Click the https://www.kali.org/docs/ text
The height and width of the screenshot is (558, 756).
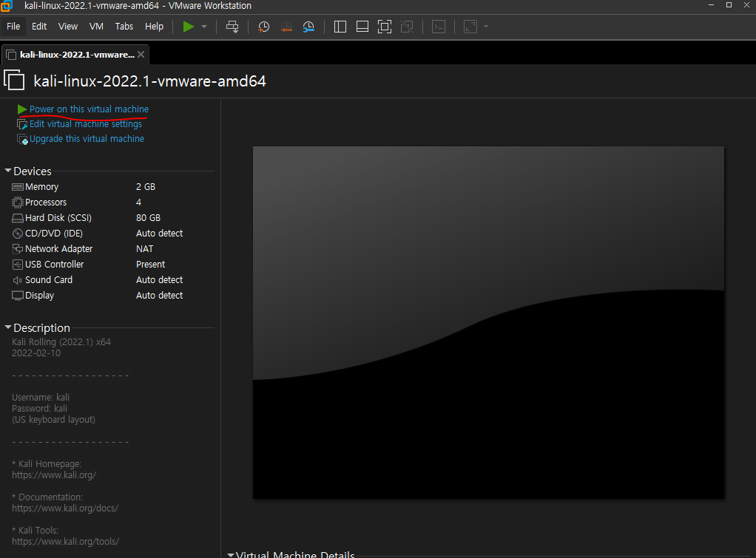[x=65, y=508]
